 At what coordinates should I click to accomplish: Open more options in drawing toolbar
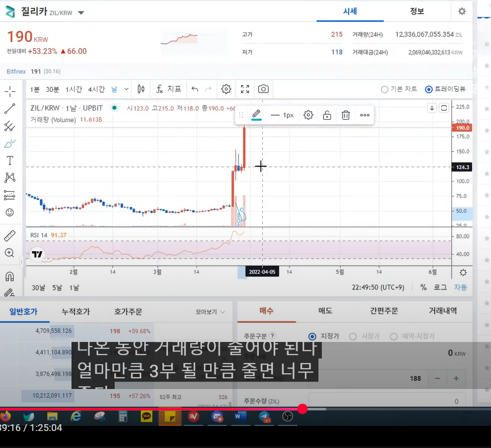click(x=364, y=115)
